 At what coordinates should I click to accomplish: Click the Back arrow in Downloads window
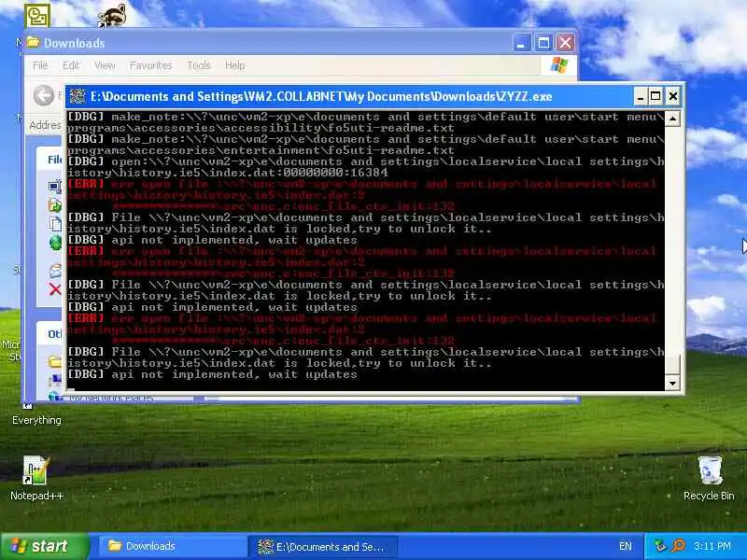pos(44,96)
